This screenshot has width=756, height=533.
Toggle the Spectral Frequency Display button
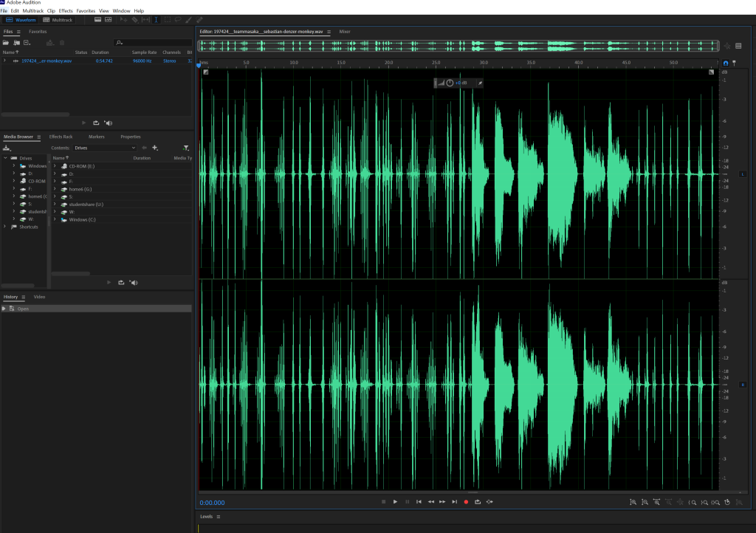click(x=96, y=19)
